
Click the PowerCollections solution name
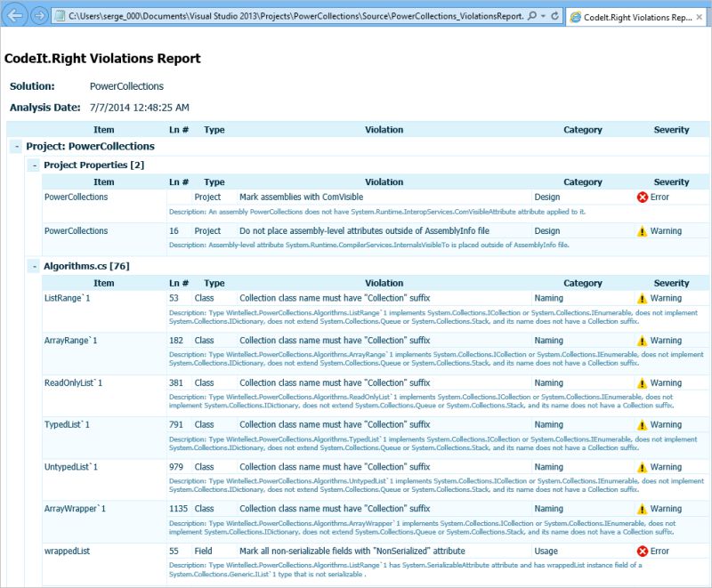(126, 86)
